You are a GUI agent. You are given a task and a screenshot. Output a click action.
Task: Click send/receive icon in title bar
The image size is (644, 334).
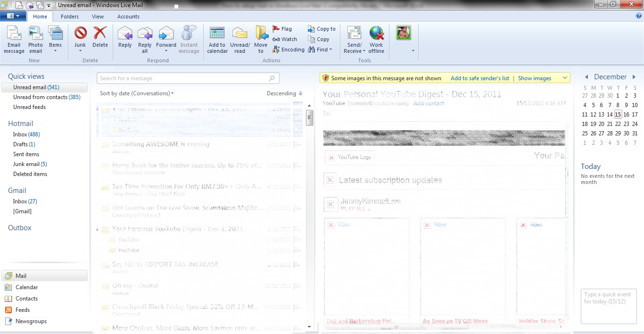[x=40, y=5]
